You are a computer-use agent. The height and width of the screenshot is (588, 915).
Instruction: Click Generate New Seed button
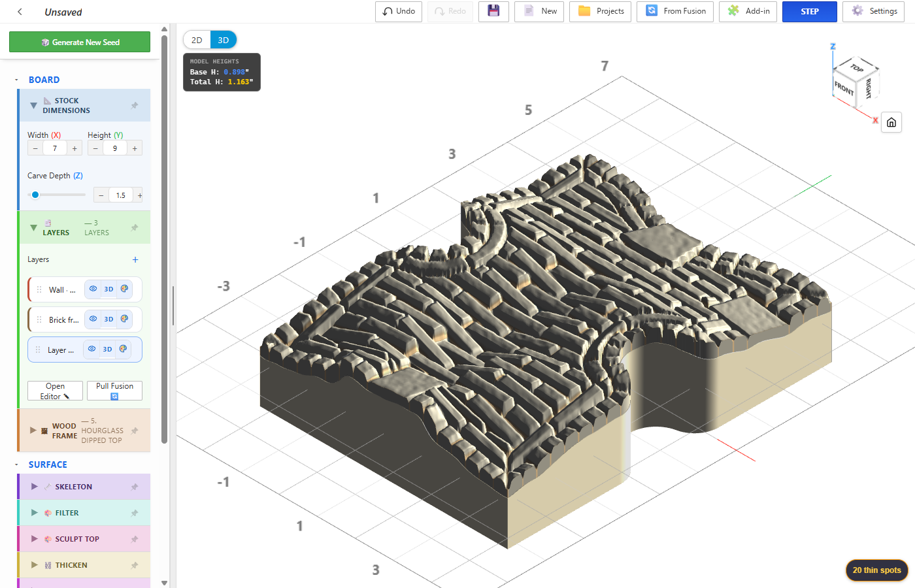pyautogui.click(x=80, y=42)
